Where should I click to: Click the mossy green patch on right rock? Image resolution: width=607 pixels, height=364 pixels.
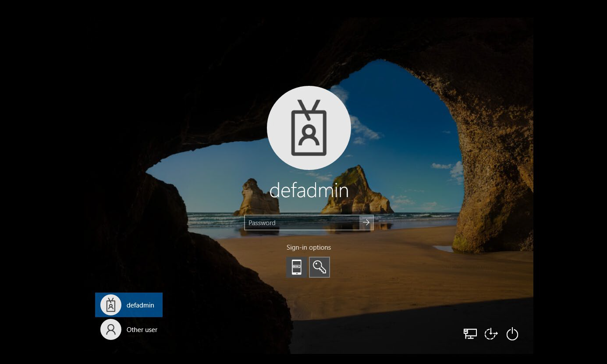tap(460, 242)
